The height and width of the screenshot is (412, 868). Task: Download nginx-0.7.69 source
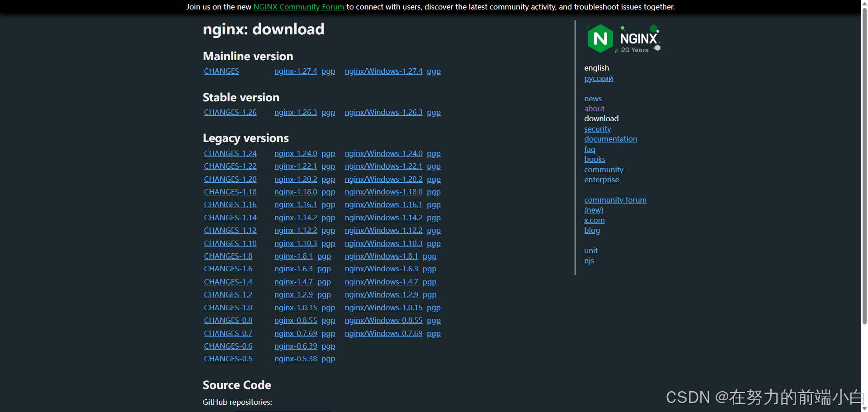click(296, 333)
